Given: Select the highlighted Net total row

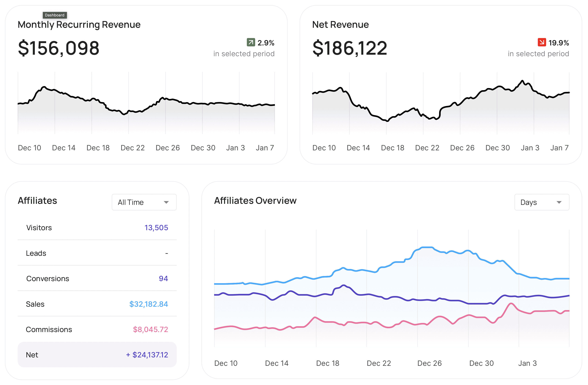Looking at the screenshot, I should [97, 355].
